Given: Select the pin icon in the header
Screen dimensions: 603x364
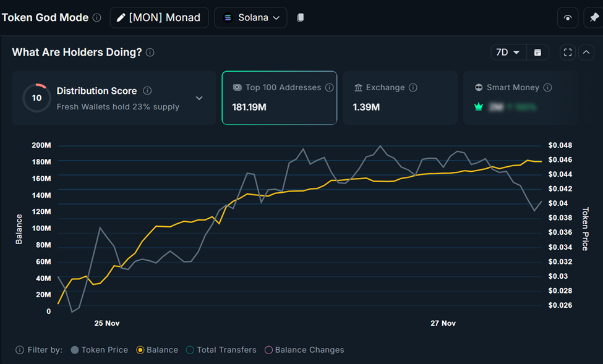Looking at the screenshot, I should 595,17.
